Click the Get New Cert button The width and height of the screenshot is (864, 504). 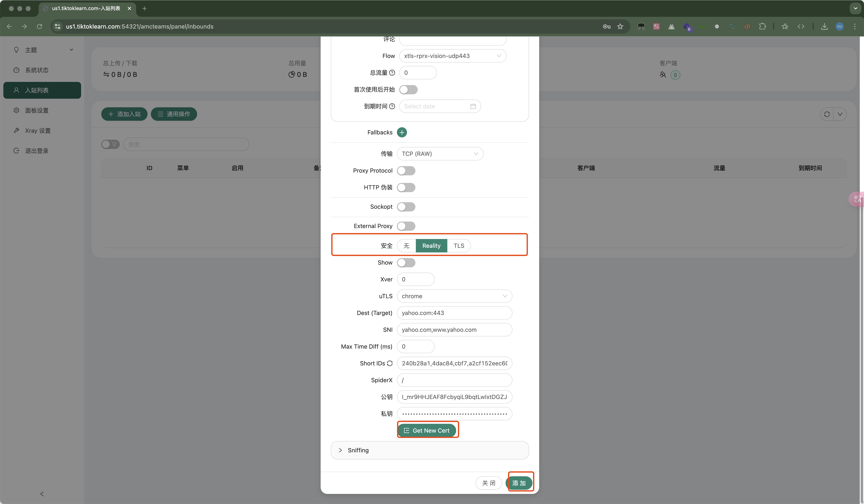click(427, 430)
